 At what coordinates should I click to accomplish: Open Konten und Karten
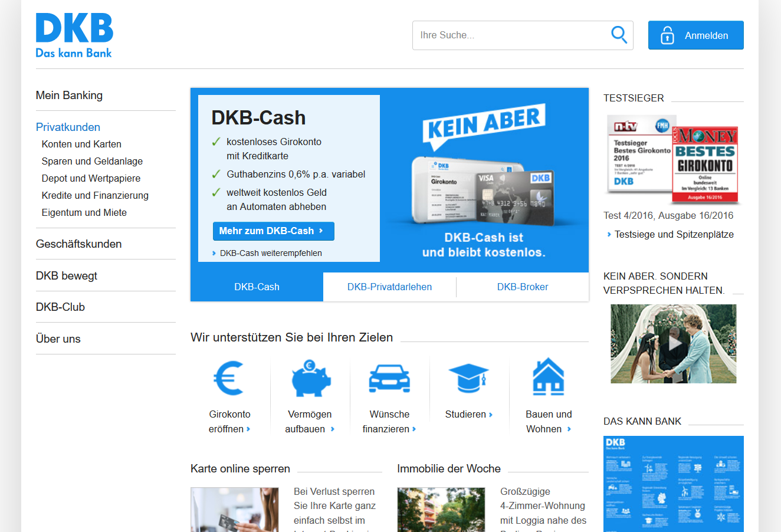pyautogui.click(x=81, y=144)
